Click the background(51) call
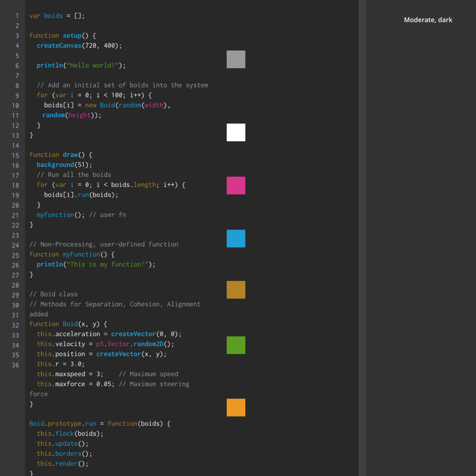 55,164
